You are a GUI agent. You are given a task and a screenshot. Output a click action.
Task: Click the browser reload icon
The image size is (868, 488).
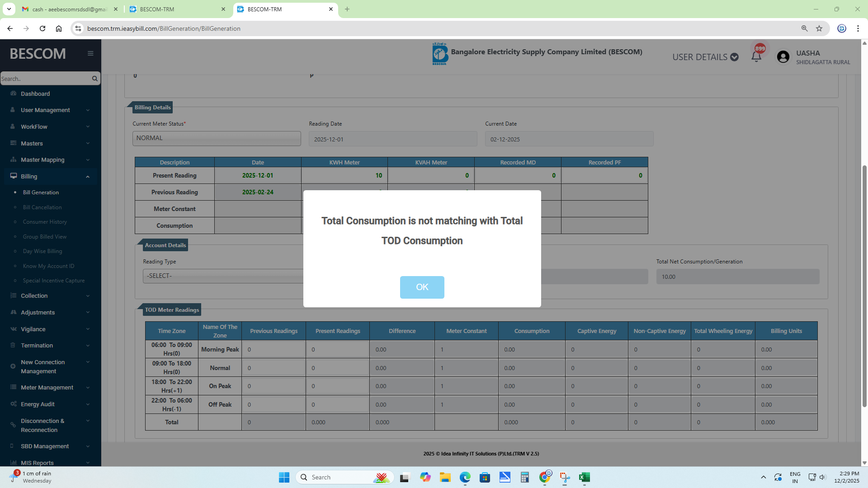[x=42, y=28]
